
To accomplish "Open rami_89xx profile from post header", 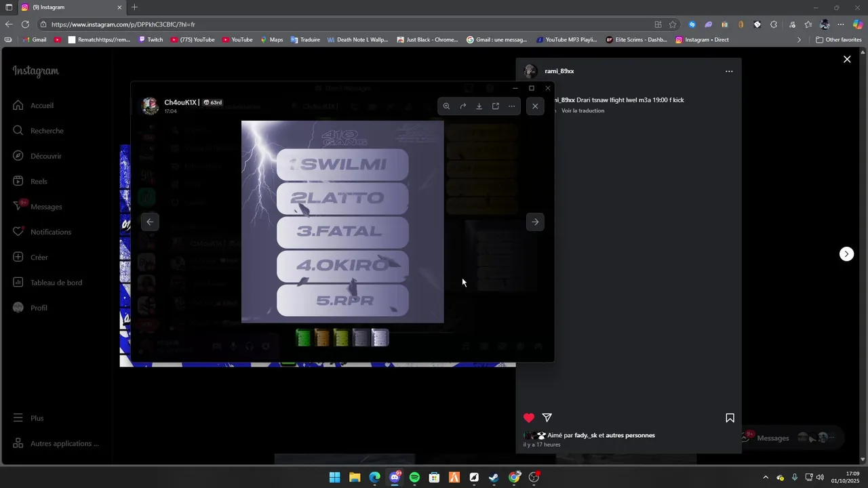I will [x=559, y=71].
